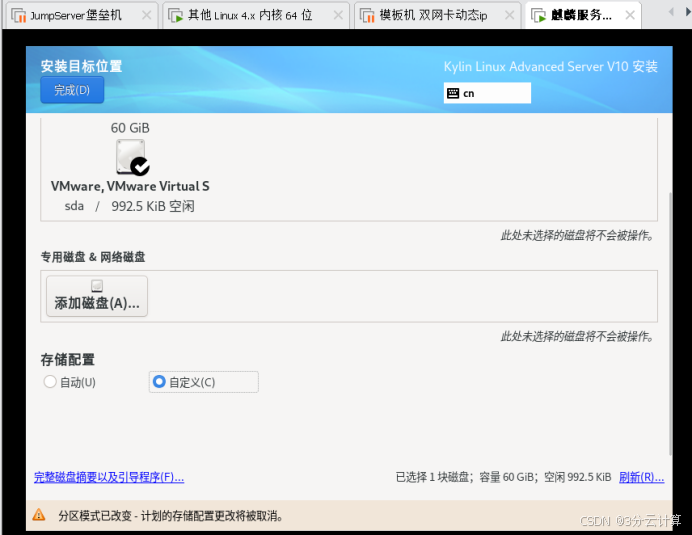Click the paused VM icon on 模板机 tab
Screen dimensions: 692x535
pos(367,15)
